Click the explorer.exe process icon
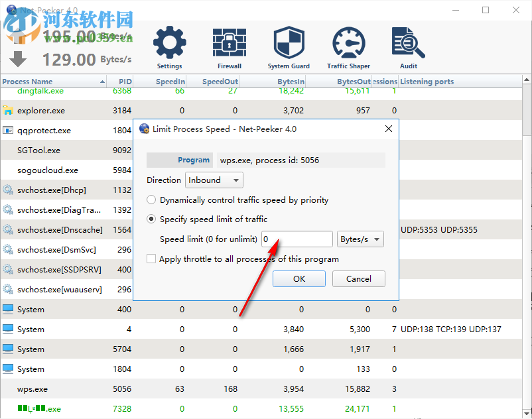The height and width of the screenshot is (419, 532). tap(7, 111)
